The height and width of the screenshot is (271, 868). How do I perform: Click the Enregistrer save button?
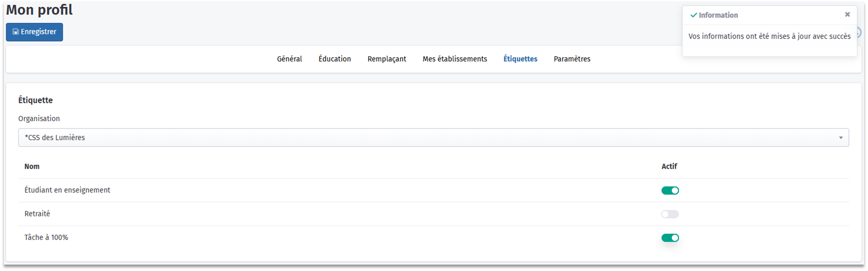[x=34, y=32]
